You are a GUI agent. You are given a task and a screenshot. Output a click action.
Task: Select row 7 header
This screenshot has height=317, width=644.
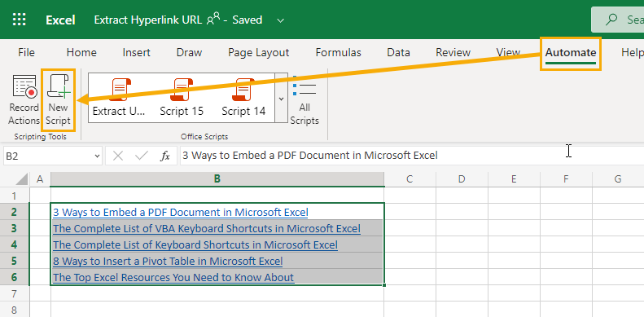tap(15, 294)
